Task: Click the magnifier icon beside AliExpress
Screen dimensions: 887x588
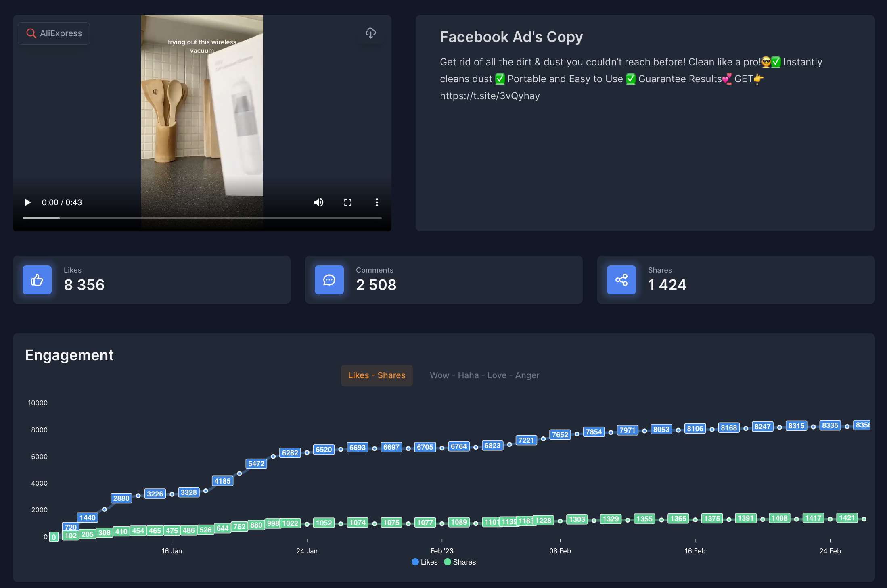Action: [x=31, y=33]
